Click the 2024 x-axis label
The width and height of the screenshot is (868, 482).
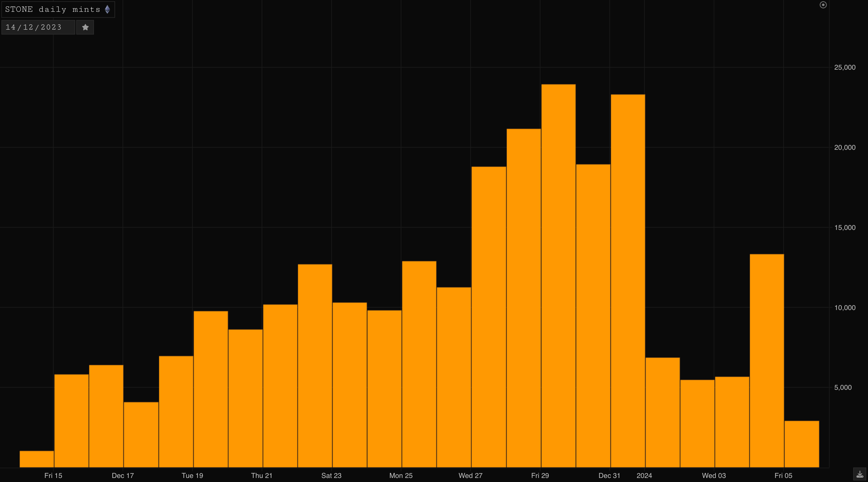[644, 476]
